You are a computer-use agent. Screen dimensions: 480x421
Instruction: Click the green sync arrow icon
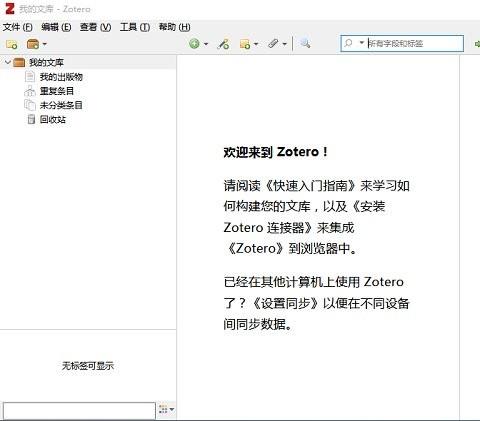pos(477,44)
